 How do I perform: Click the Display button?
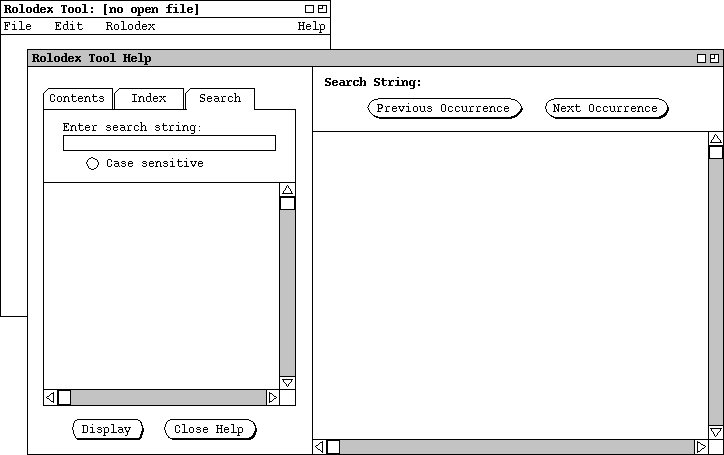[107, 429]
